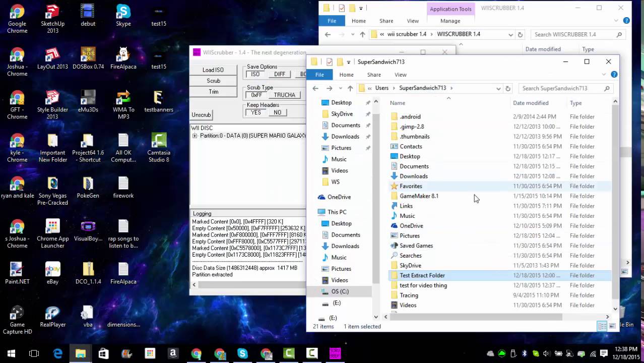644x363 pixels.
Task: Open quick access toolbar dropdown in SuperSandwich713
Action: coord(348,62)
